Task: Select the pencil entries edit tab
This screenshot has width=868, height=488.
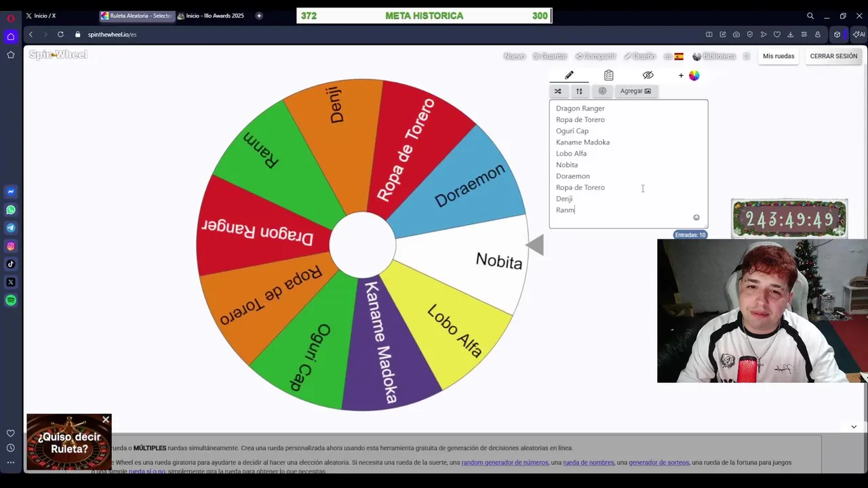Action: 569,75
